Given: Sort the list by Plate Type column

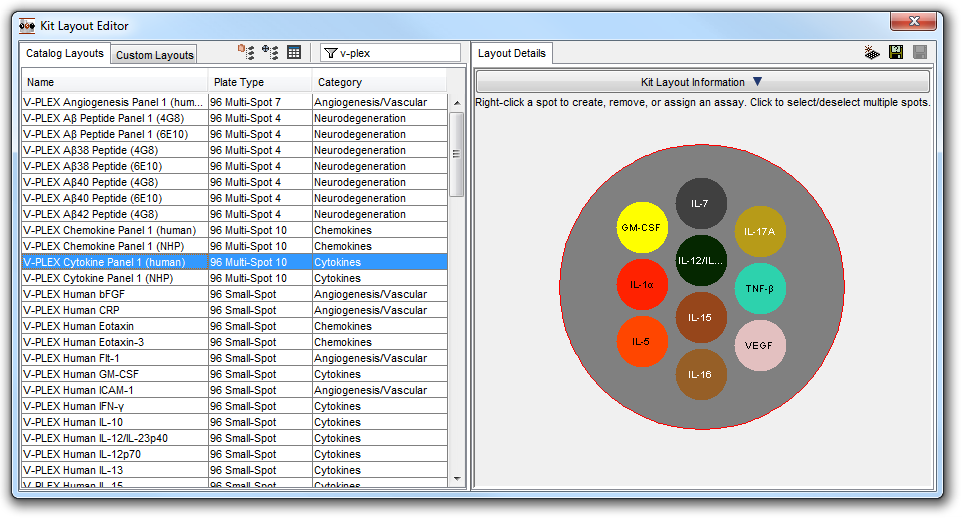Looking at the screenshot, I should [259, 82].
